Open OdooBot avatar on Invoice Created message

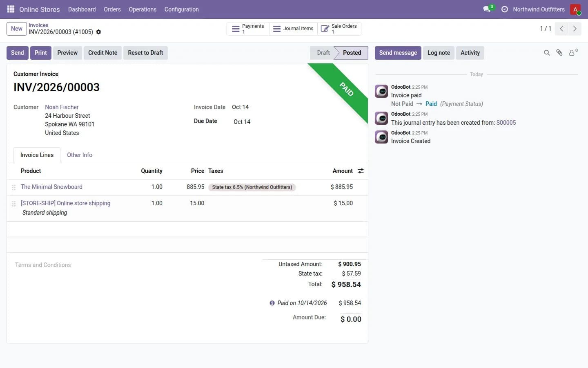(381, 137)
